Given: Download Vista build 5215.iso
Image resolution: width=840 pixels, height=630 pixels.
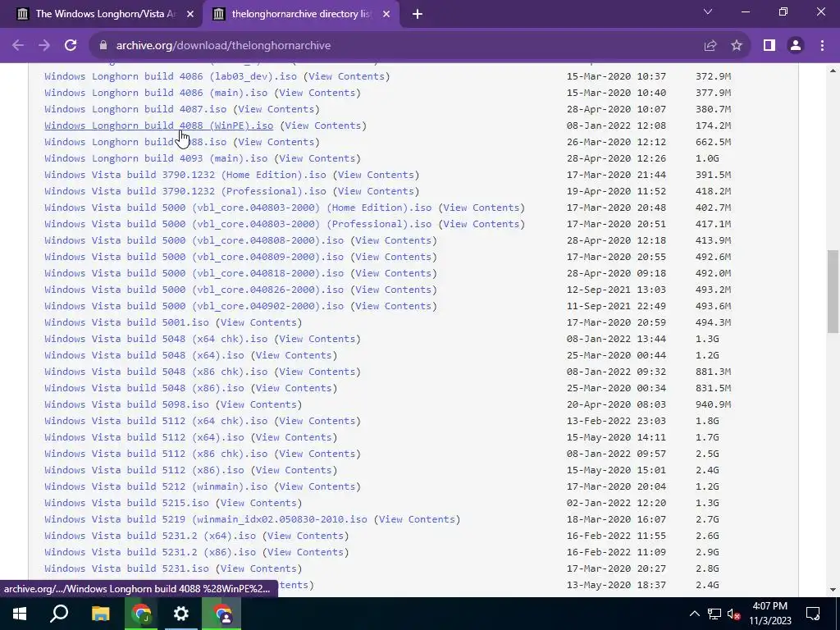Looking at the screenshot, I should click(x=126, y=503).
